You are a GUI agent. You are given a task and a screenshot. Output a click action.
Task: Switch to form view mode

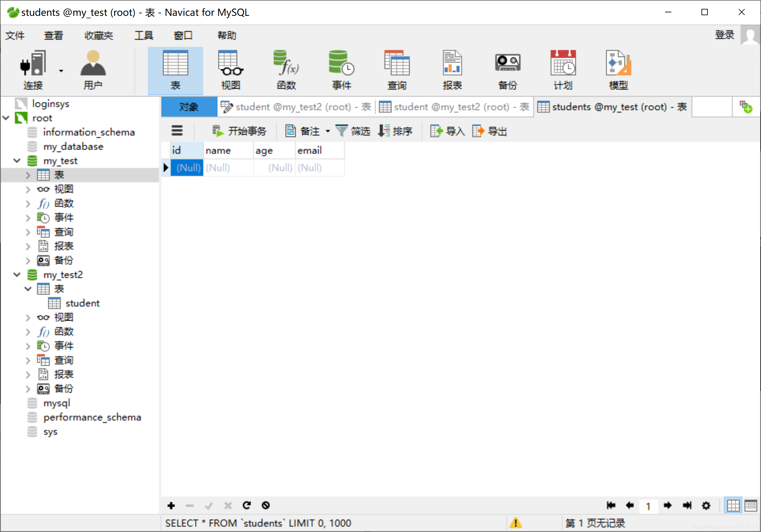pyautogui.click(x=751, y=505)
